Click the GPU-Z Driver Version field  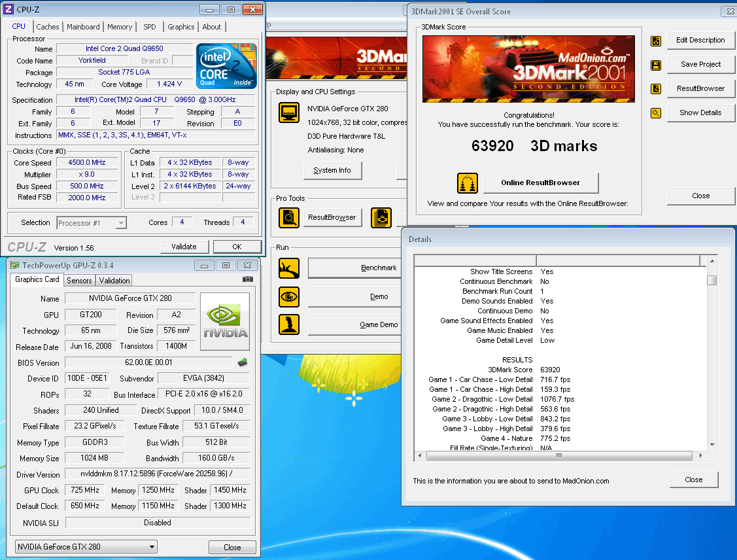tap(157, 474)
